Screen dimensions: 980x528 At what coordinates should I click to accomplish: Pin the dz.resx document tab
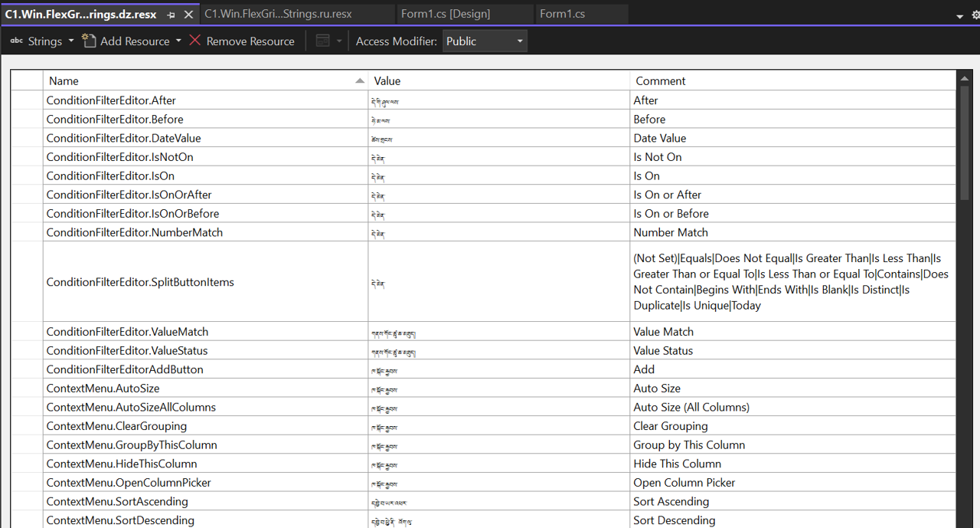[x=171, y=15]
